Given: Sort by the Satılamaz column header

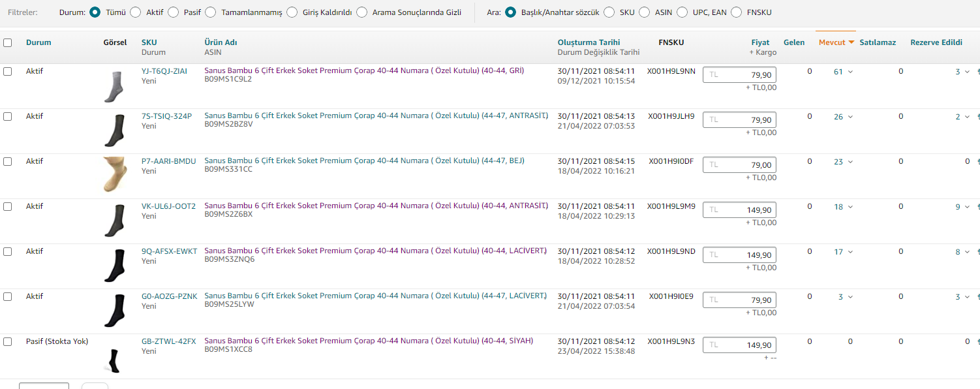Looking at the screenshot, I should 878,42.
